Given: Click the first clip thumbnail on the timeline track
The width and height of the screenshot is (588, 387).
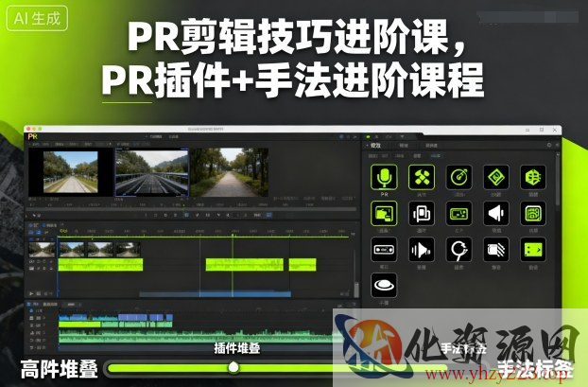Looking at the screenshot, I should click(x=43, y=250).
